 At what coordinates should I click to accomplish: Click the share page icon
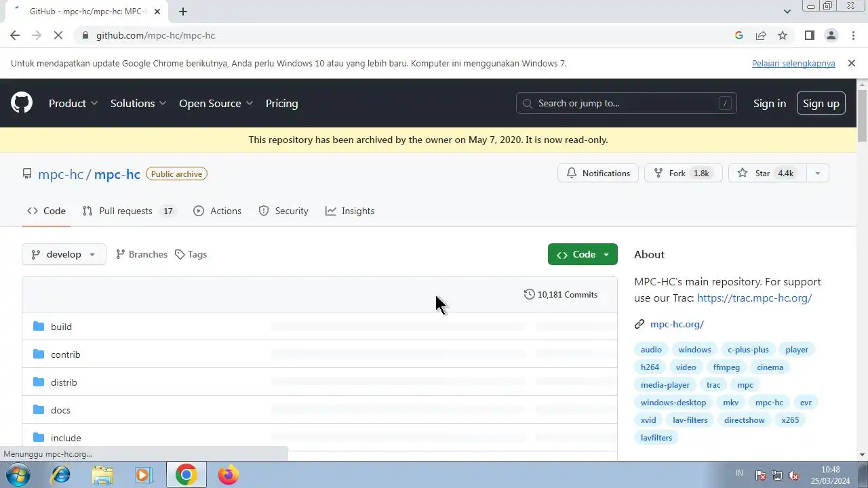click(x=761, y=35)
